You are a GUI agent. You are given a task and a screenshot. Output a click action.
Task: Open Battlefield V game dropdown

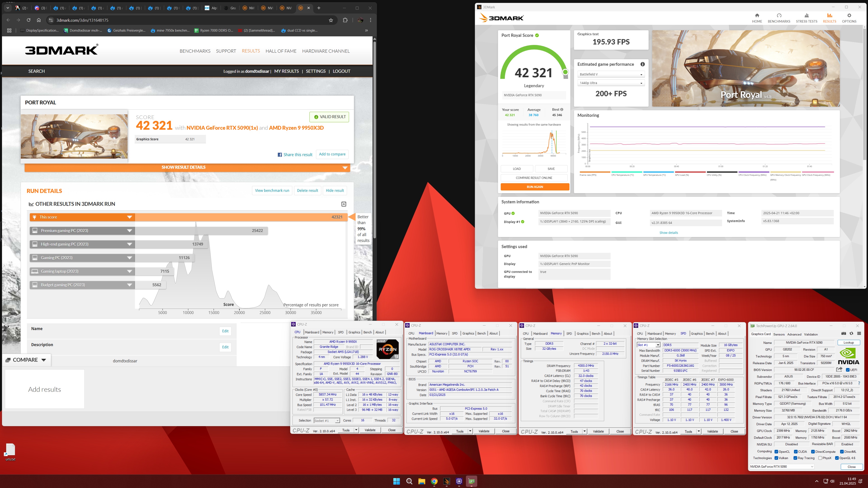click(611, 74)
